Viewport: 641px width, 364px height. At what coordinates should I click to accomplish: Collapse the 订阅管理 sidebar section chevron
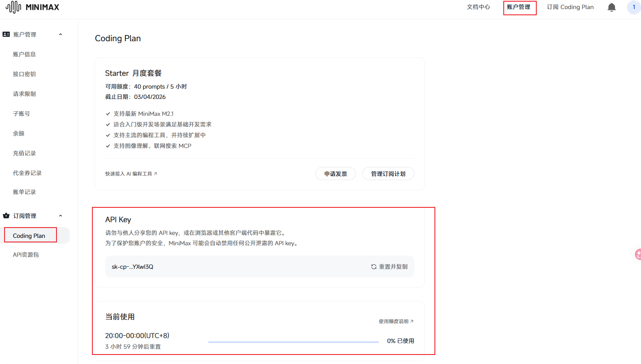pyautogui.click(x=61, y=216)
